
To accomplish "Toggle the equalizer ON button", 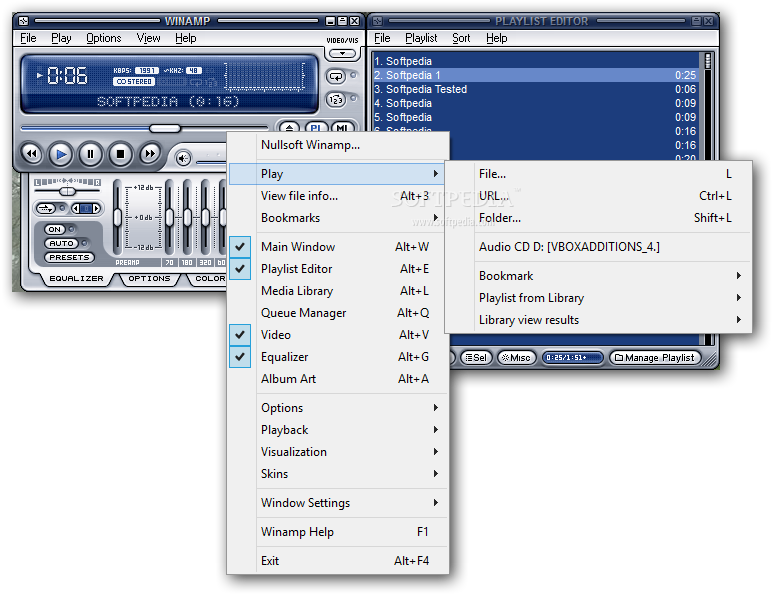I will click(54, 229).
